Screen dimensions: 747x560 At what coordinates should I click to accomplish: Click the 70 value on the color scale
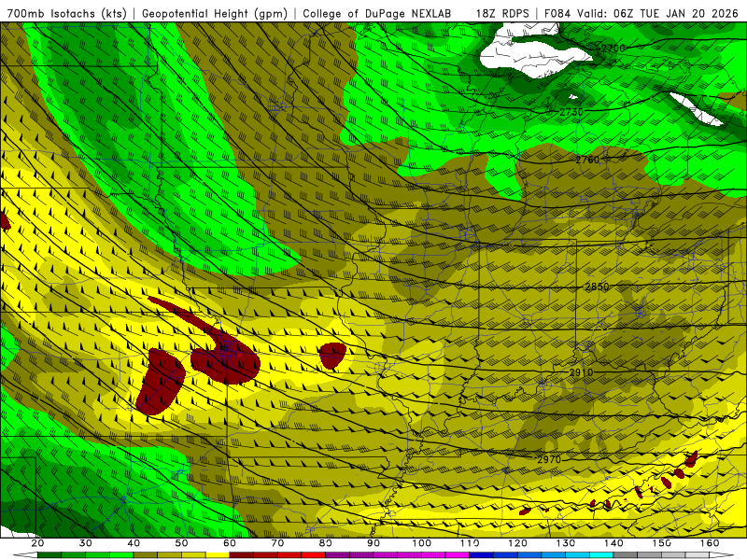pyautogui.click(x=277, y=543)
